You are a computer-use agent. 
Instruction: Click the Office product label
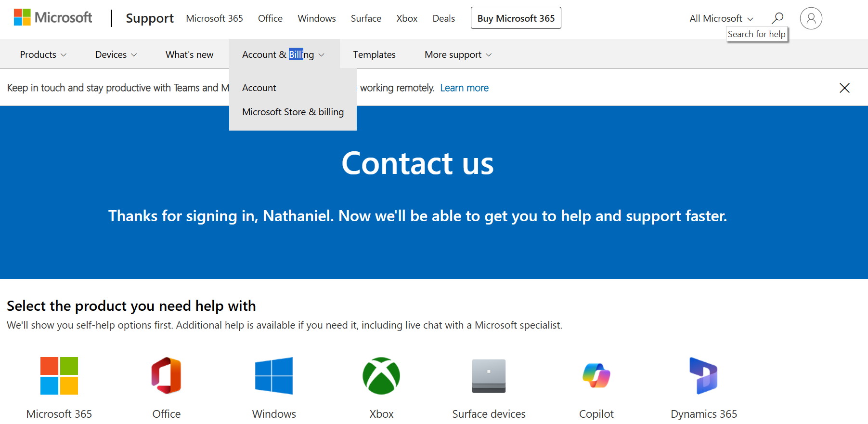(x=167, y=414)
